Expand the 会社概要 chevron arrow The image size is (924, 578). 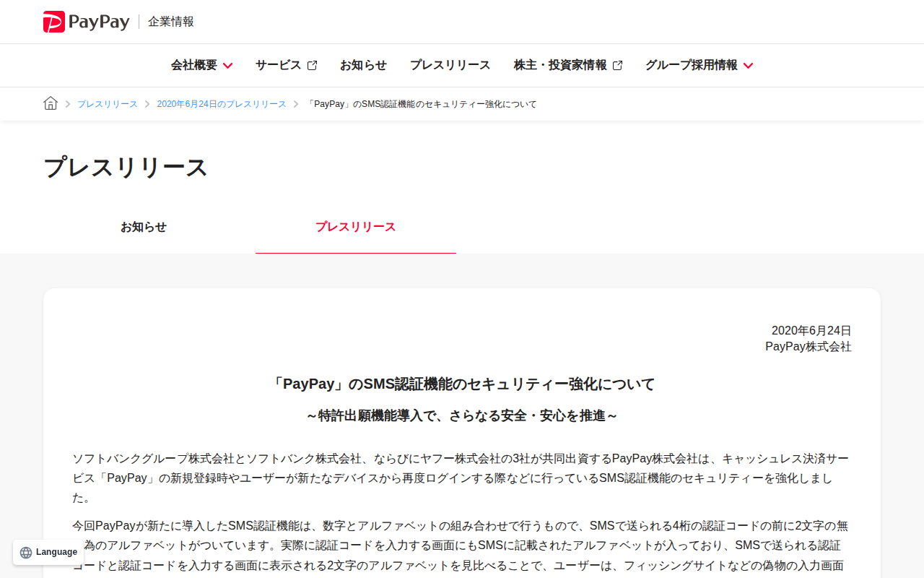point(227,66)
